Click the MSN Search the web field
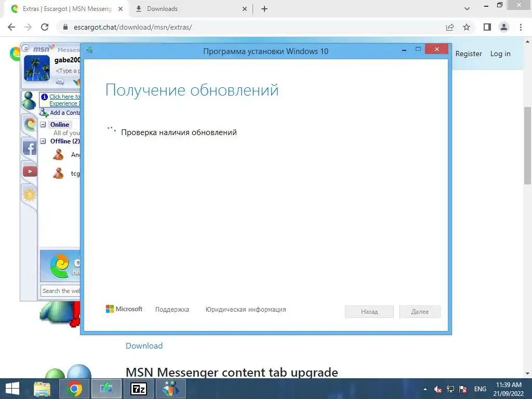 coord(61,291)
